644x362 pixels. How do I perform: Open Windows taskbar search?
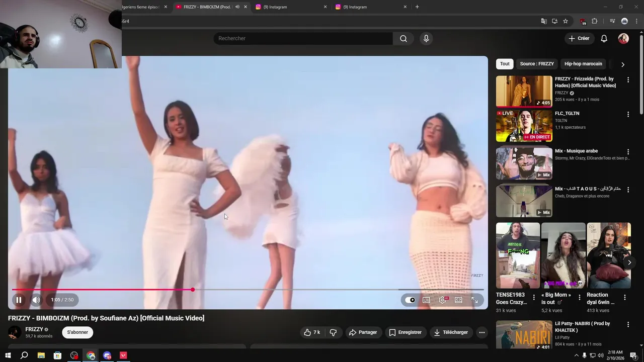tap(24, 355)
